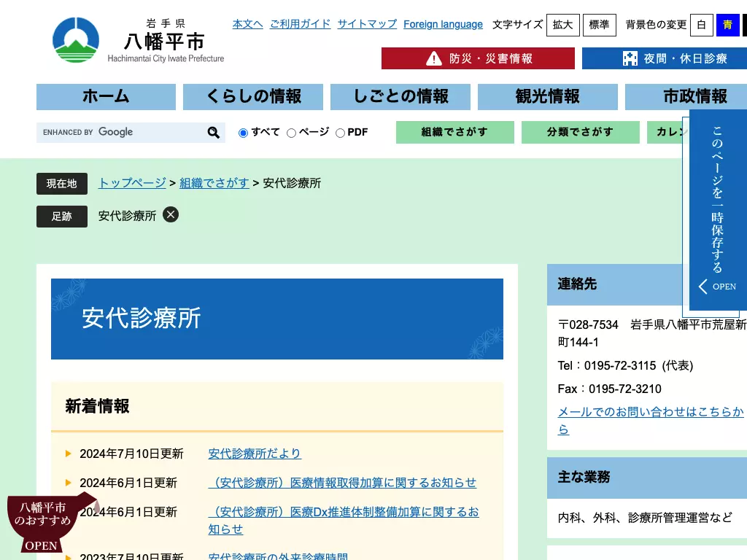Click the 分類でさがす green button
Screen dimensions: 747x560
(x=580, y=132)
